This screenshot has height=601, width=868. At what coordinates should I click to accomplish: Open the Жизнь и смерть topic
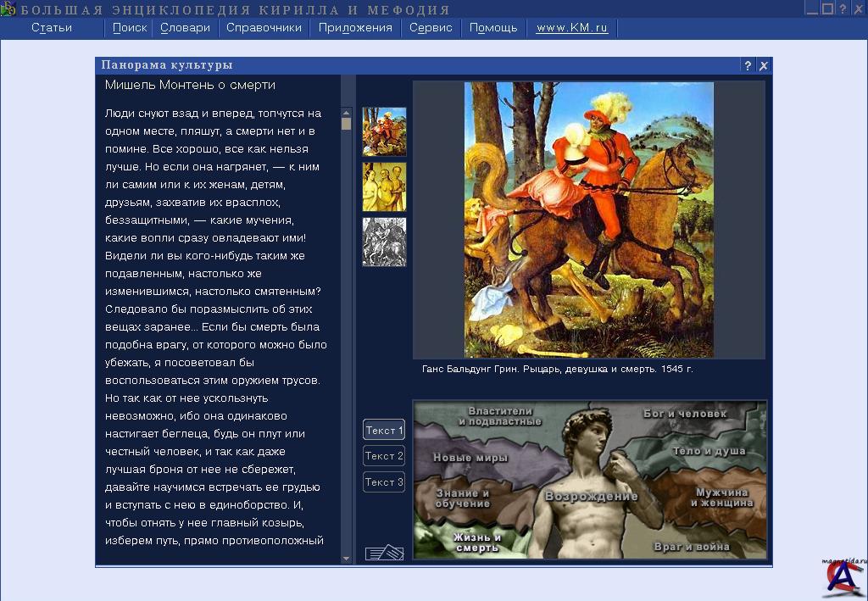pos(478,542)
